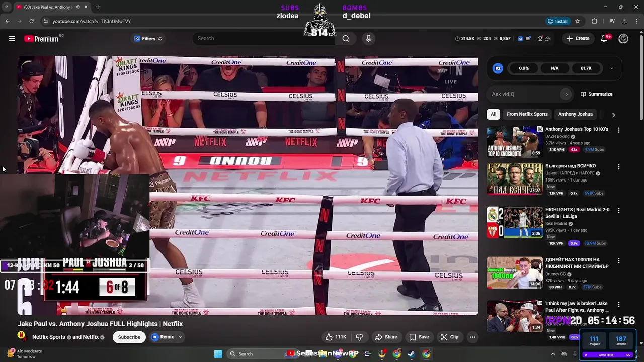
Task: Click the 0.9% vidIQ stat pill
Action: point(524,68)
